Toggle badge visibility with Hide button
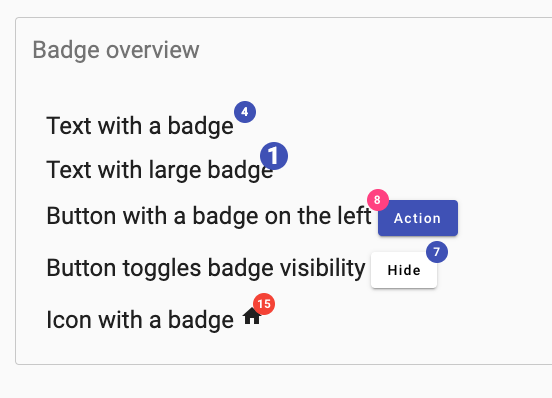Viewport: 552px width, 398px height. [x=404, y=270]
